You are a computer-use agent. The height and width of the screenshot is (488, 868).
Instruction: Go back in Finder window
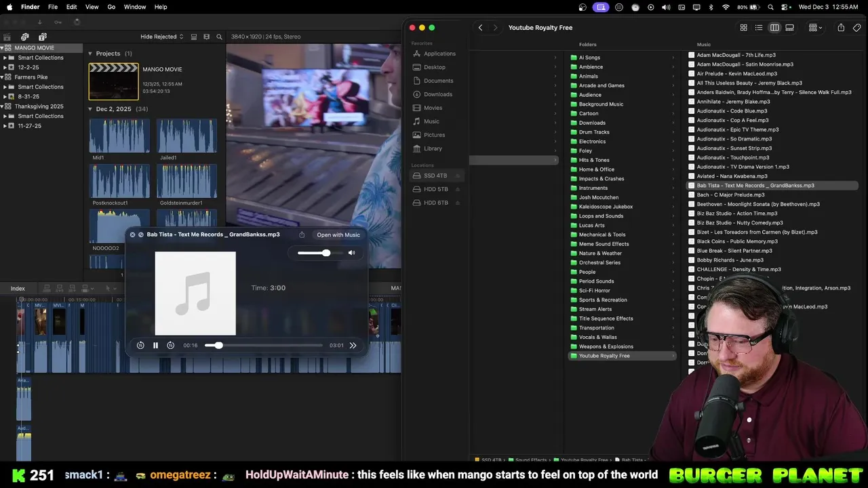click(x=480, y=28)
